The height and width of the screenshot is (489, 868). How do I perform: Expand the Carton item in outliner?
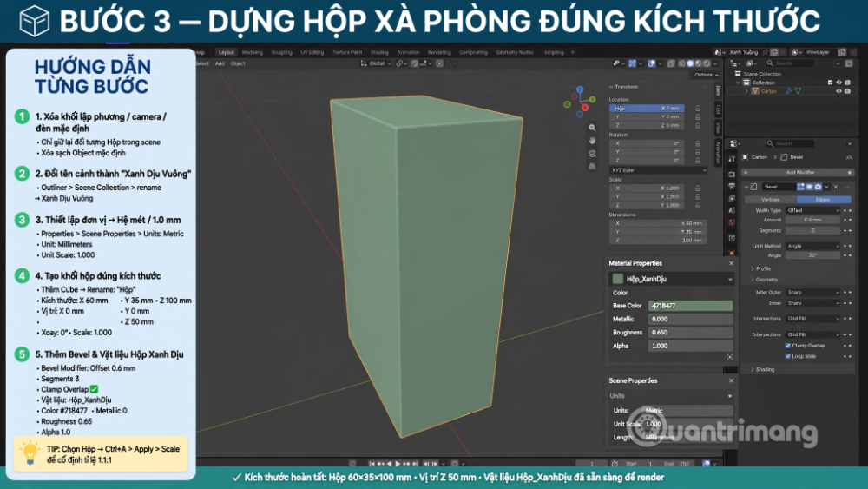tap(746, 91)
